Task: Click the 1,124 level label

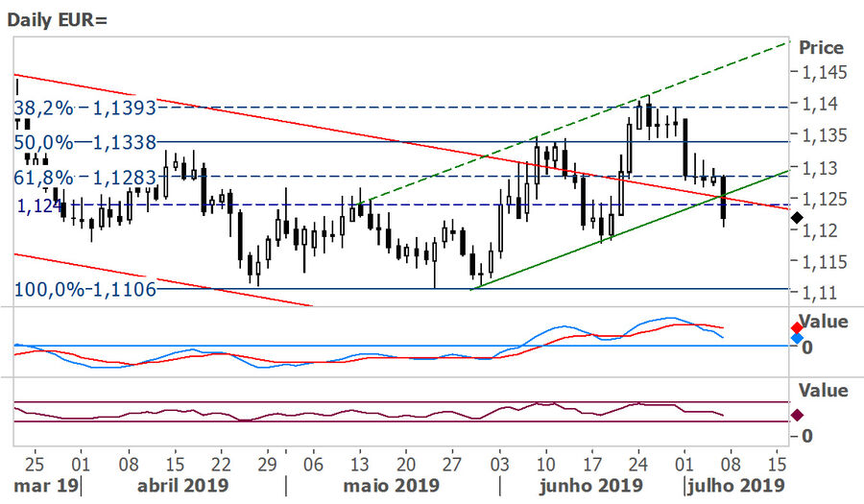Action: pos(37,204)
